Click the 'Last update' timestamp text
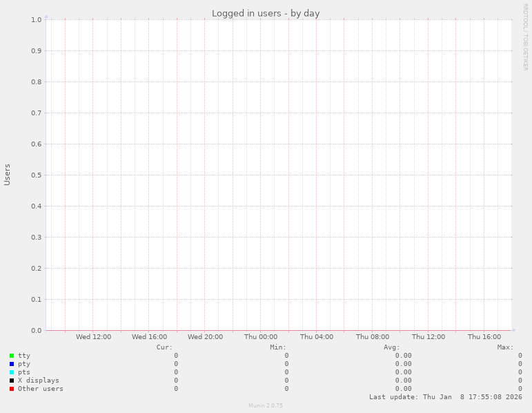The height and width of the screenshot is (413, 532). (445, 397)
